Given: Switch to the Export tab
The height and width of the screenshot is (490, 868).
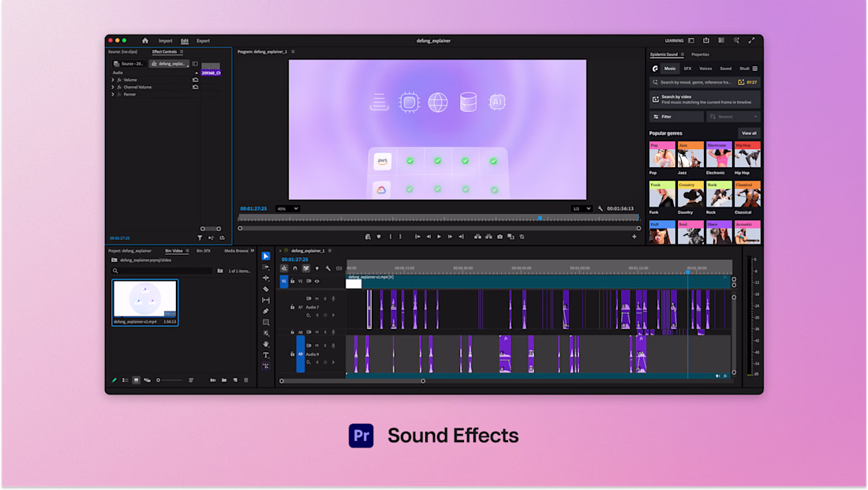Looking at the screenshot, I should 203,41.
